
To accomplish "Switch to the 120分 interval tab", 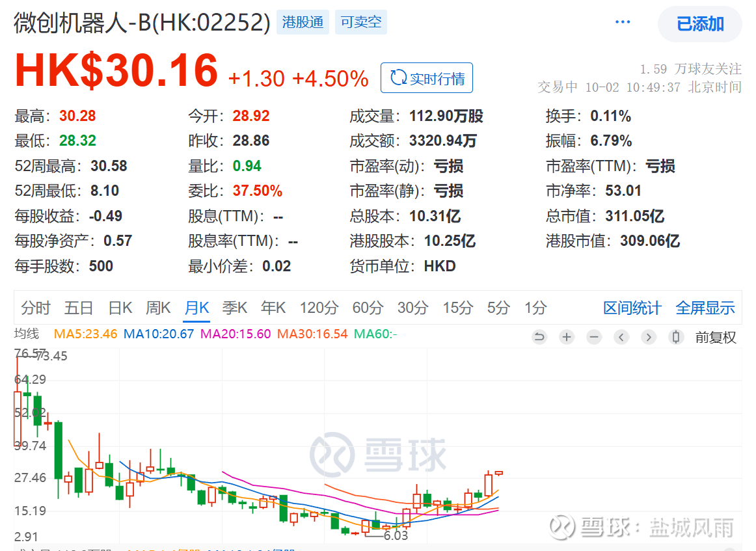I will tap(319, 308).
